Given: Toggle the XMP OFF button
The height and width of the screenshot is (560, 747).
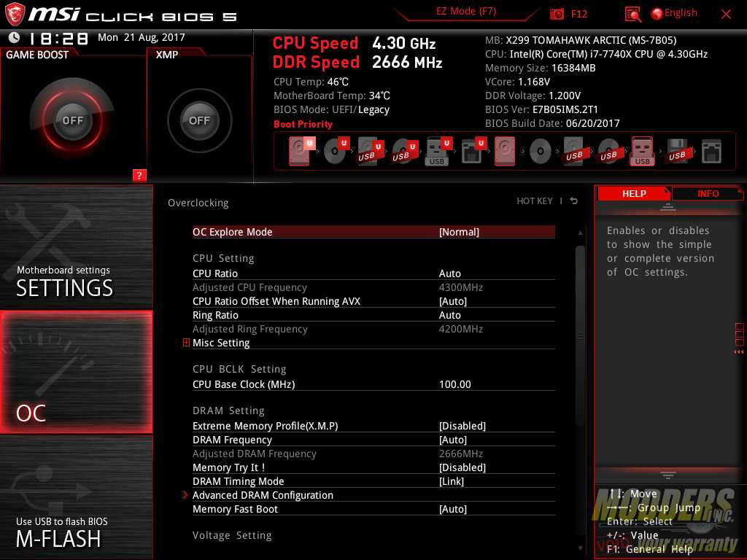Looking at the screenshot, I should coord(199,120).
